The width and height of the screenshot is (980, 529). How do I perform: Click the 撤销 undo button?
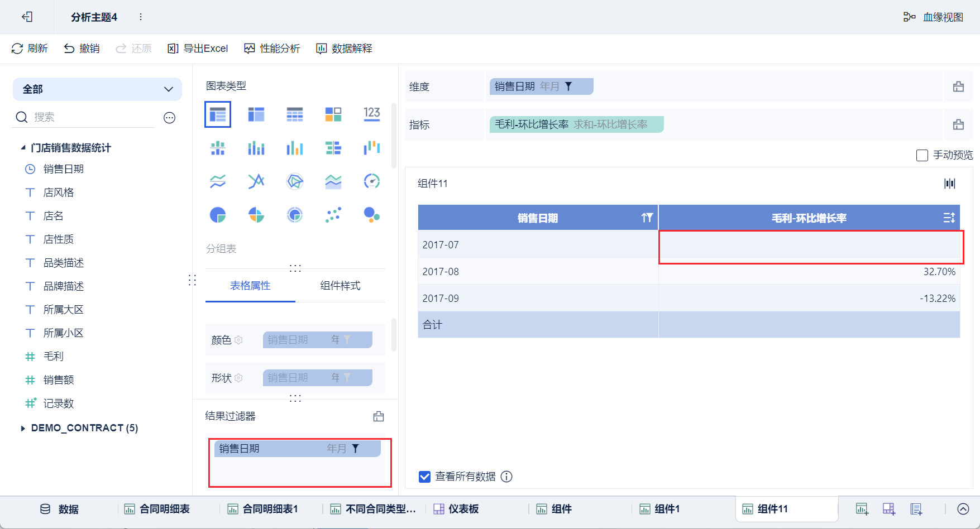pos(82,49)
